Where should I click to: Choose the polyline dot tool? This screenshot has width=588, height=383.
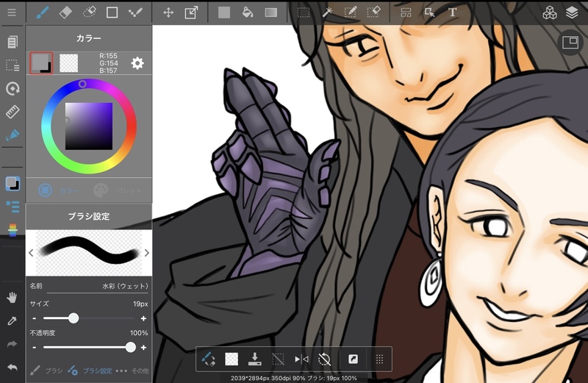click(135, 12)
